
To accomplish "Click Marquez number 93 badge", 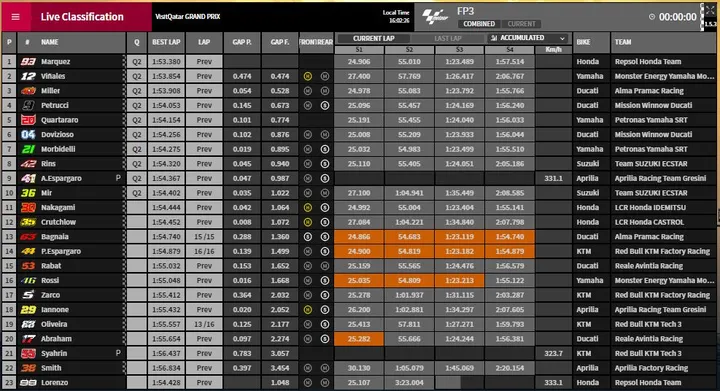I will tap(28, 61).
